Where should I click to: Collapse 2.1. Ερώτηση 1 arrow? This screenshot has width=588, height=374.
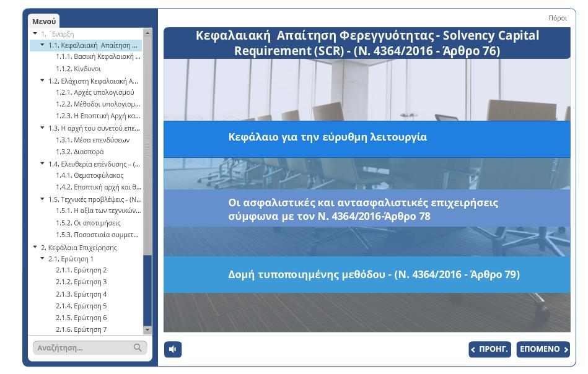coord(42,258)
